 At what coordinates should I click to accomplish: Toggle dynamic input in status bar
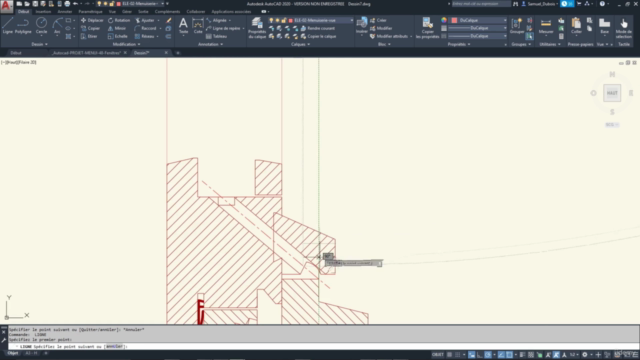coord(471,355)
